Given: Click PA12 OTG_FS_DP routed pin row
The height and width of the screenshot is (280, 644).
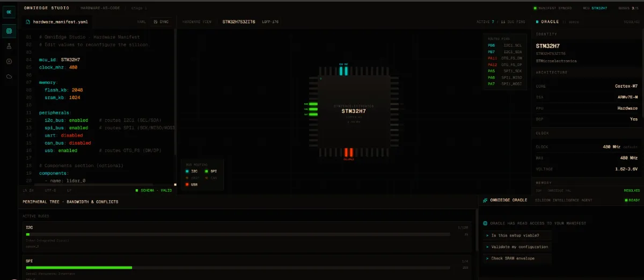Looking at the screenshot, I should [x=504, y=64].
